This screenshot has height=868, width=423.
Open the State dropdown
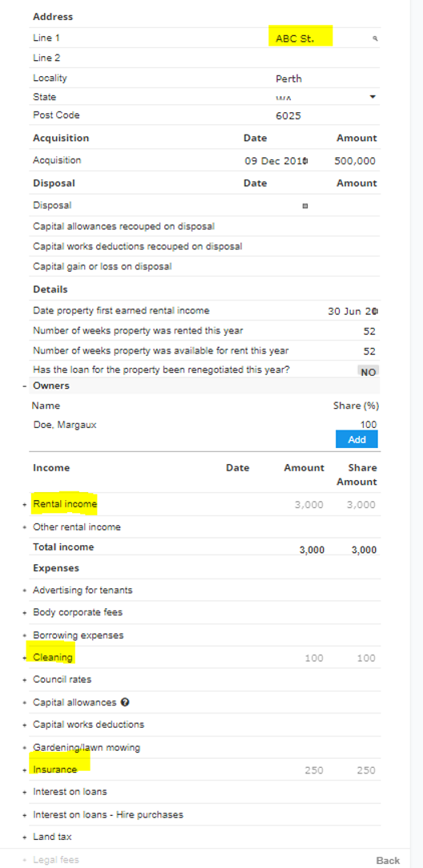point(373,97)
